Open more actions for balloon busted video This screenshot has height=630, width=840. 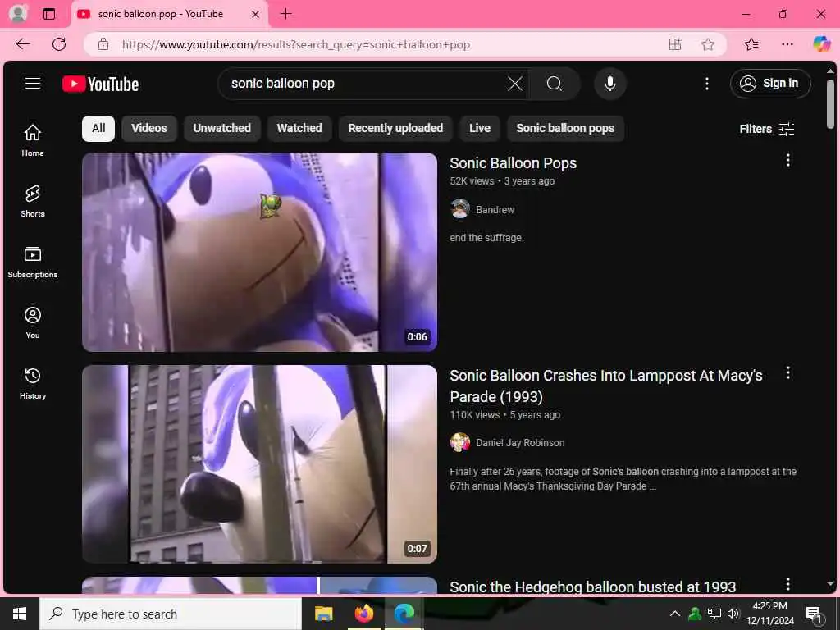point(788,584)
